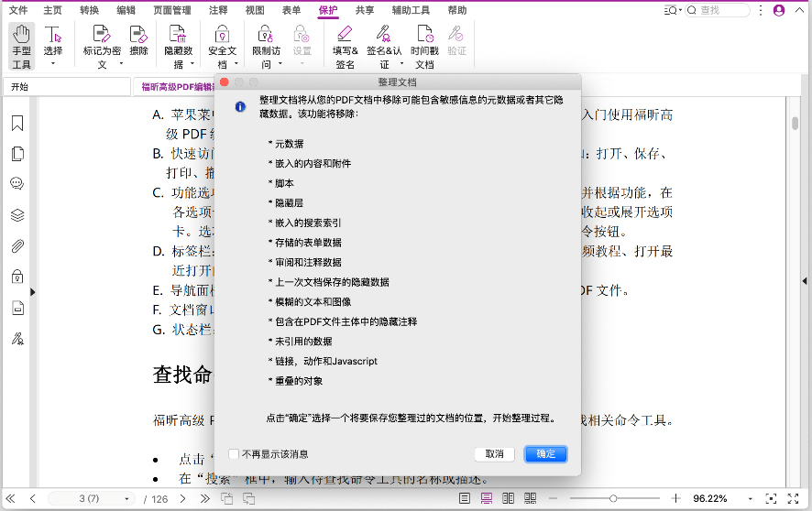This screenshot has width=812, height=511.
Task: Open the Security lock panel
Action: tap(17, 277)
